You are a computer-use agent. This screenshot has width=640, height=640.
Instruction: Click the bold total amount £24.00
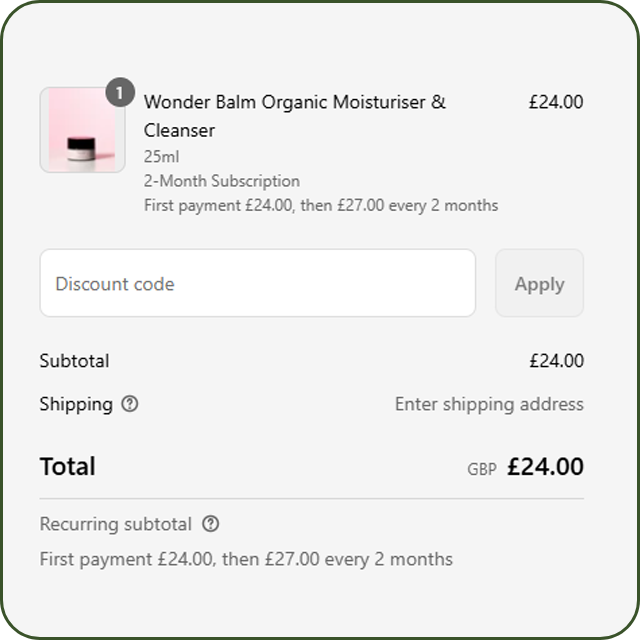[x=545, y=467]
